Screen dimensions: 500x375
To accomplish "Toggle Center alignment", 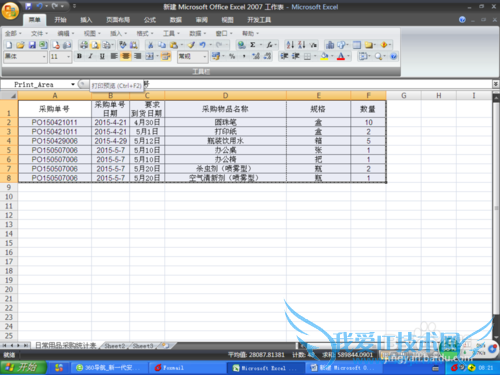I will coord(126,56).
